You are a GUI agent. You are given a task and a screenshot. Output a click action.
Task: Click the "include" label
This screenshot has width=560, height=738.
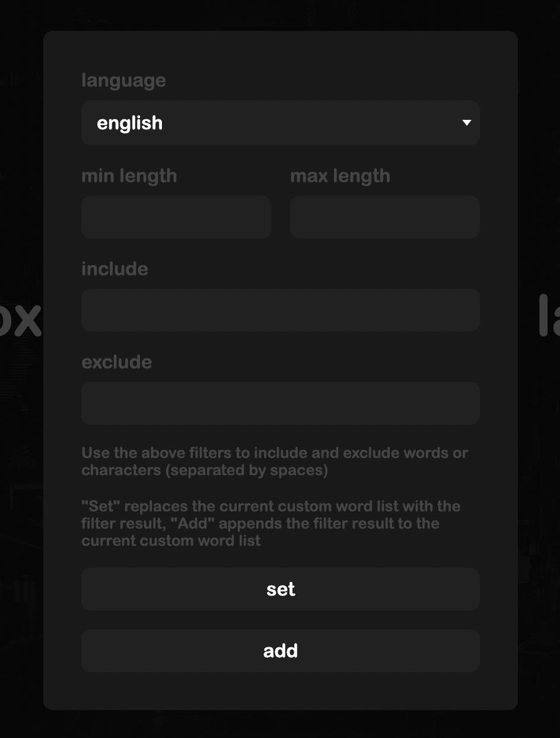tap(114, 269)
